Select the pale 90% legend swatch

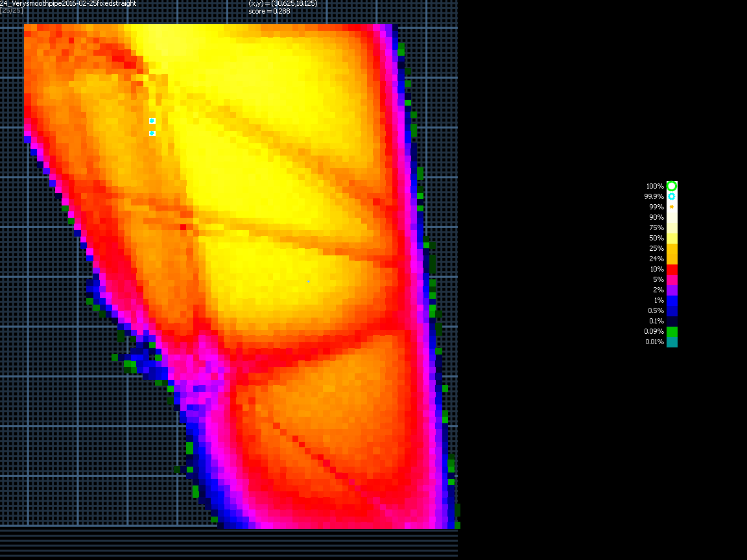point(672,217)
